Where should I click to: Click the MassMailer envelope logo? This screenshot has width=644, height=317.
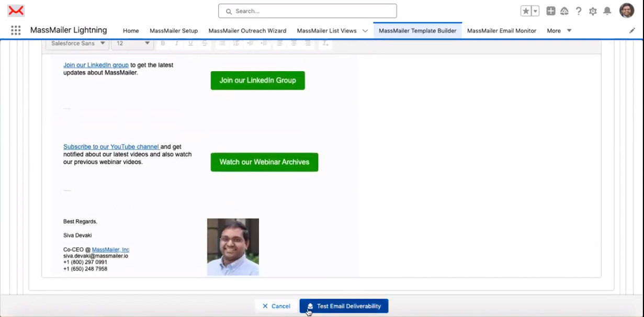tap(16, 10)
